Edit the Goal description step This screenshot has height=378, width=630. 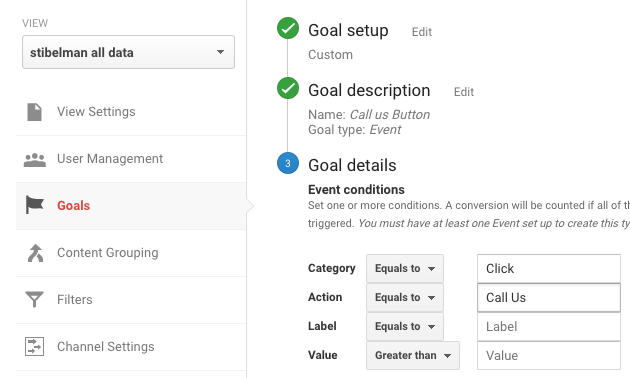point(464,92)
